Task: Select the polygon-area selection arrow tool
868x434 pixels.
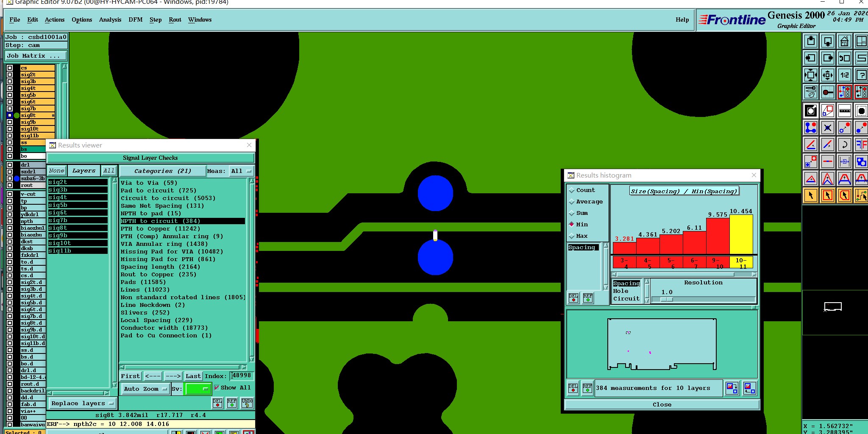Action: [x=844, y=195]
